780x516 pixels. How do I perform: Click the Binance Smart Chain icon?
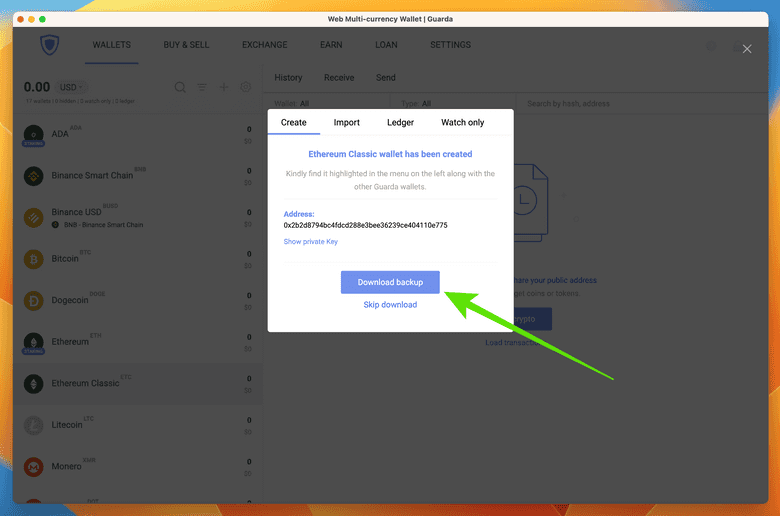34,176
